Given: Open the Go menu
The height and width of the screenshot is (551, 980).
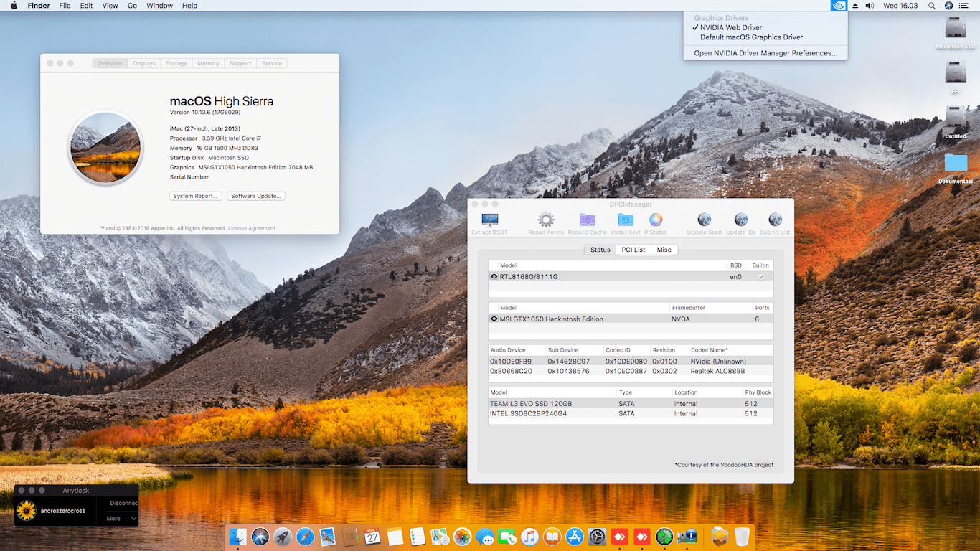Looking at the screenshot, I should [x=132, y=6].
